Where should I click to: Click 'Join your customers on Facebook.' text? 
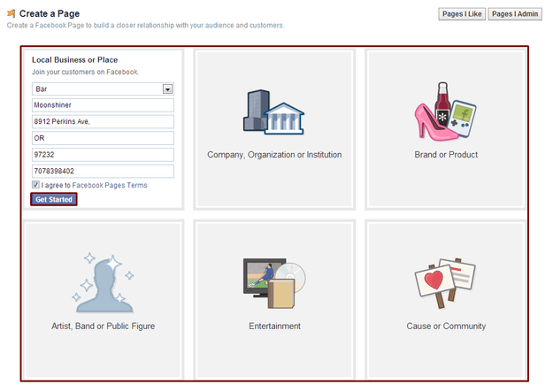(x=85, y=72)
